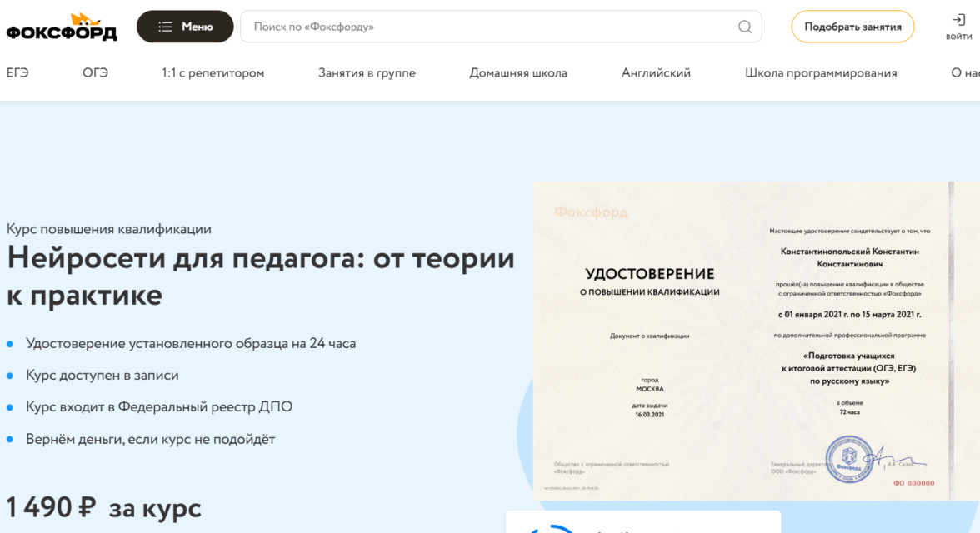The height and width of the screenshot is (533, 980).
Task: Click the войти login arrow icon
Action: pos(958,20)
